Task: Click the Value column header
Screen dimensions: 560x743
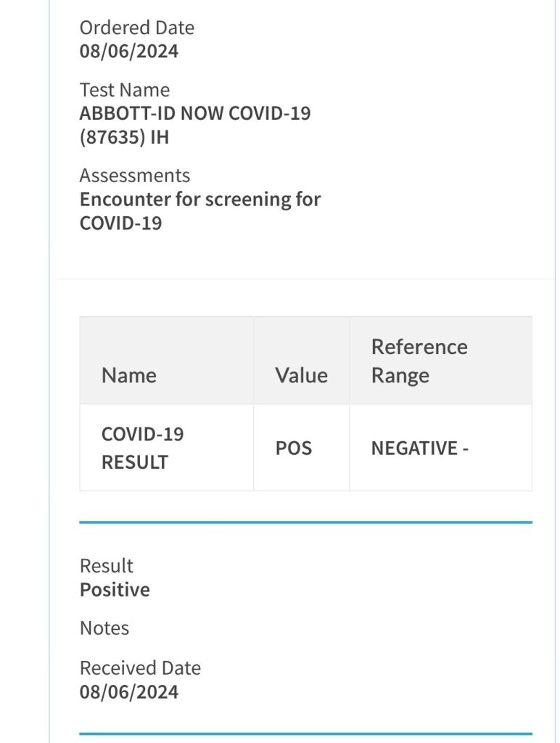Action: coord(301,375)
